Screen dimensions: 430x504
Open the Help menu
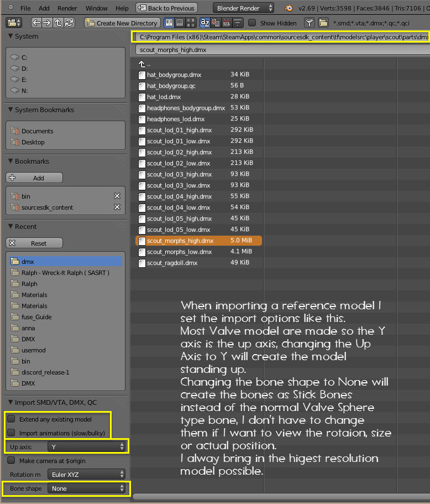122,8
